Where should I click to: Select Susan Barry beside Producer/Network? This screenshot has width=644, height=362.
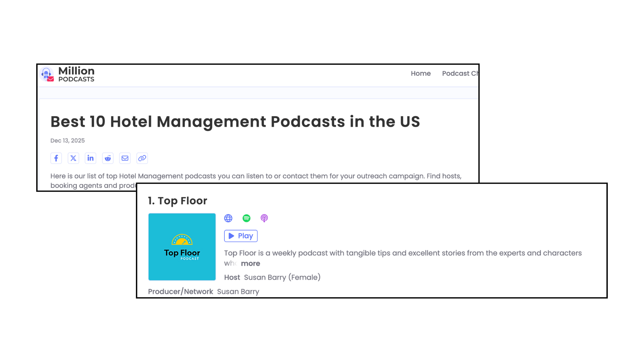(238, 291)
